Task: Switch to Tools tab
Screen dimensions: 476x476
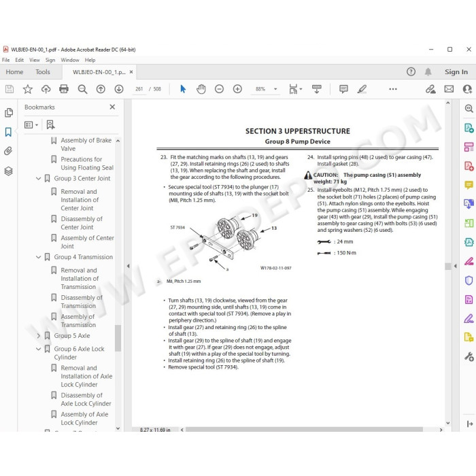Action: [42, 72]
